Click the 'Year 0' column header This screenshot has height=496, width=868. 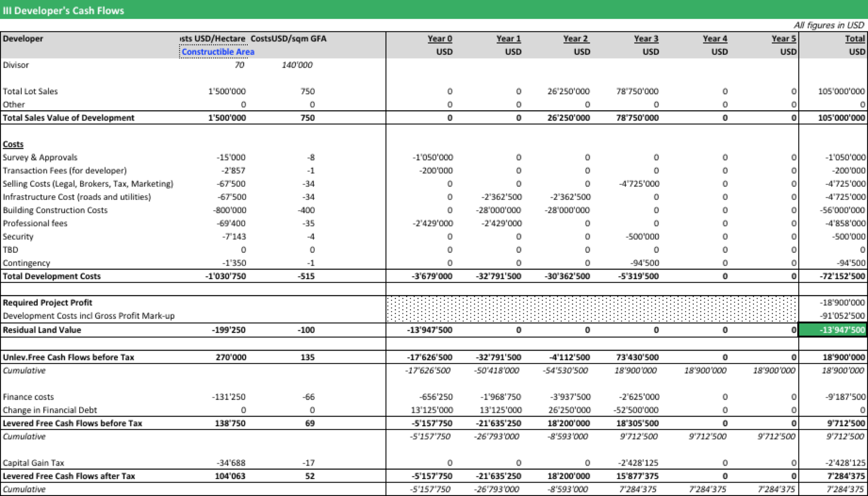coord(440,39)
